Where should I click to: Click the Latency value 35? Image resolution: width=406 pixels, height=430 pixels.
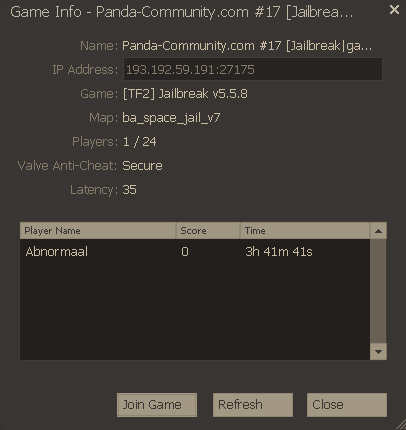point(129,190)
